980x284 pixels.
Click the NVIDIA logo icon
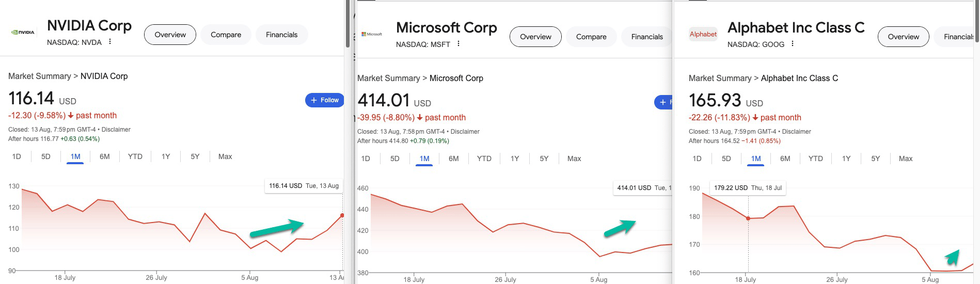23,32
